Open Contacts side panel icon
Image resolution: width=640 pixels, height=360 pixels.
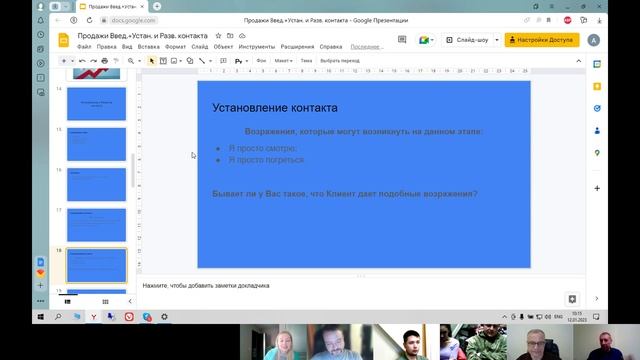pos(597,131)
